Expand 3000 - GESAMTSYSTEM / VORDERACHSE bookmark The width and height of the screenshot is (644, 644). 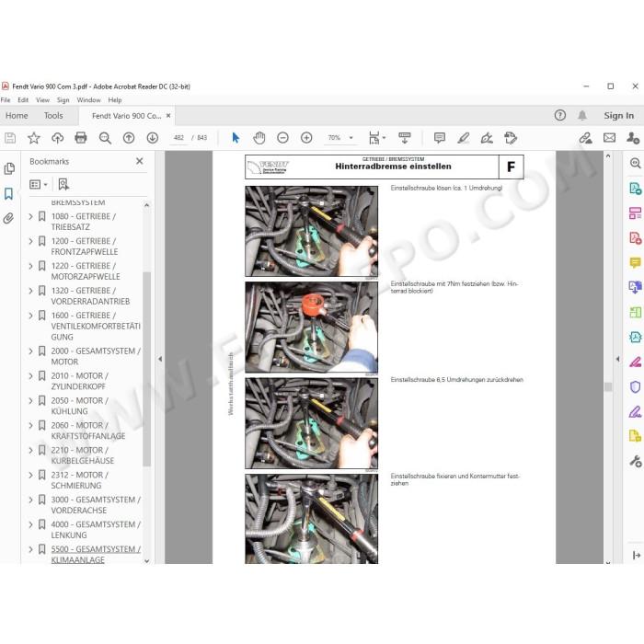coord(30,500)
